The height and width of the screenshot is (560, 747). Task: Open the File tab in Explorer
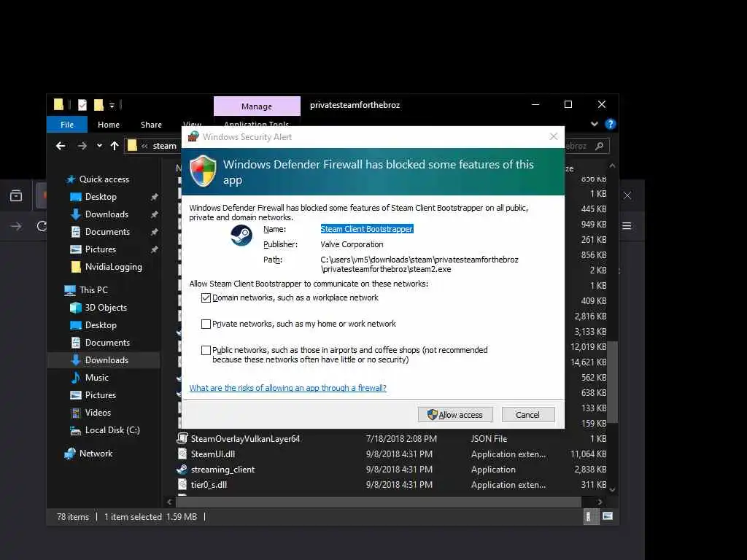(x=67, y=125)
